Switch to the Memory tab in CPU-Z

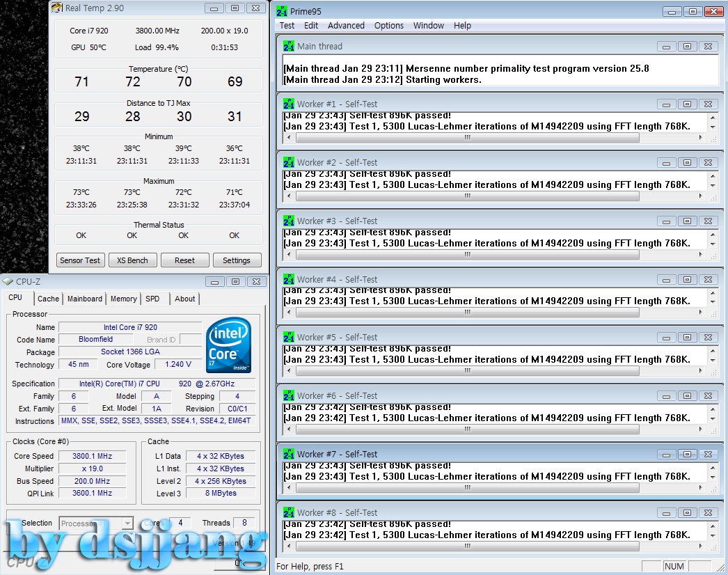pos(123,299)
